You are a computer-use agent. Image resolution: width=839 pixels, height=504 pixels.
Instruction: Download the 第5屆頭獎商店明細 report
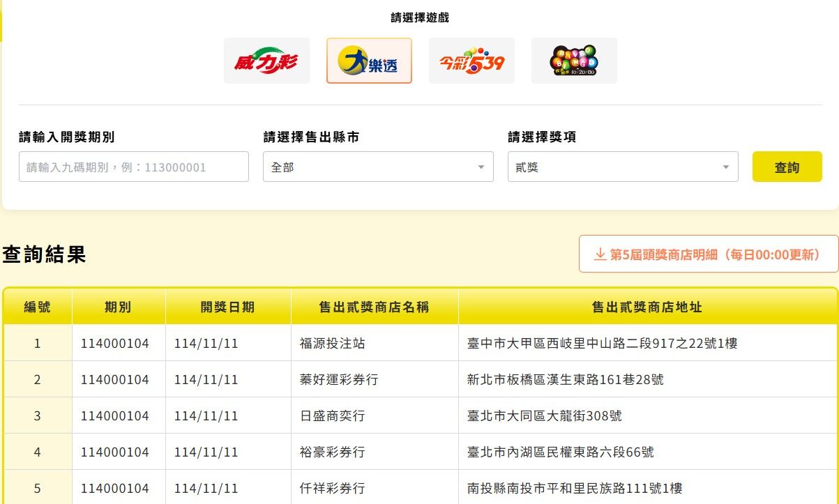[708, 254]
